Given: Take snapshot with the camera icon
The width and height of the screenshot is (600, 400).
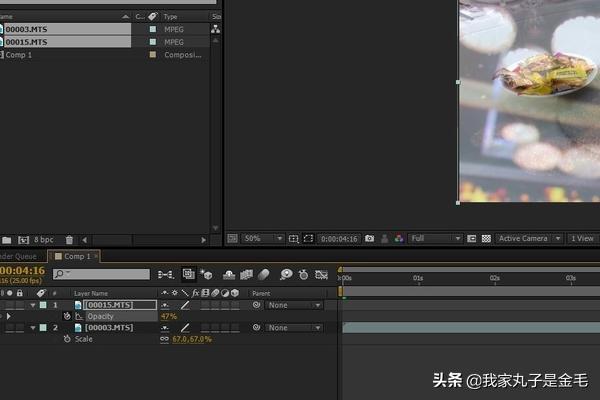Looking at the screenshot, I should 369,238.
